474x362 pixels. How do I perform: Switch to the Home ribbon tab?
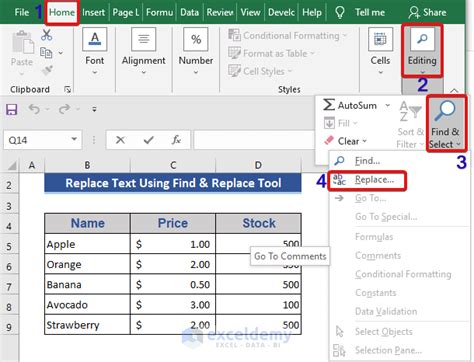point(62,12)
